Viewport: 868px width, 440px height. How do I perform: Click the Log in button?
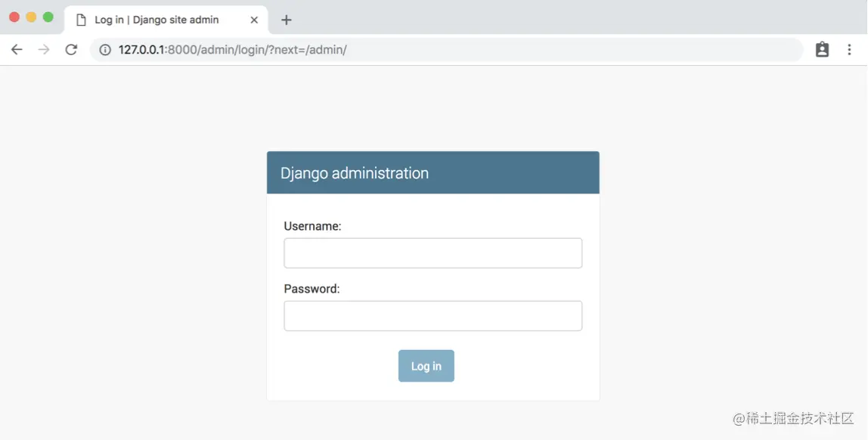426,366
